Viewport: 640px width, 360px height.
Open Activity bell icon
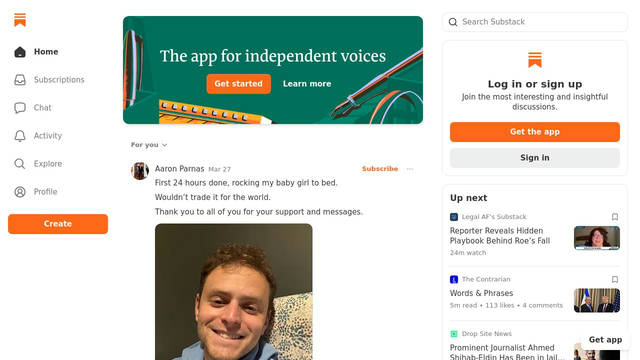coord(20,136)
